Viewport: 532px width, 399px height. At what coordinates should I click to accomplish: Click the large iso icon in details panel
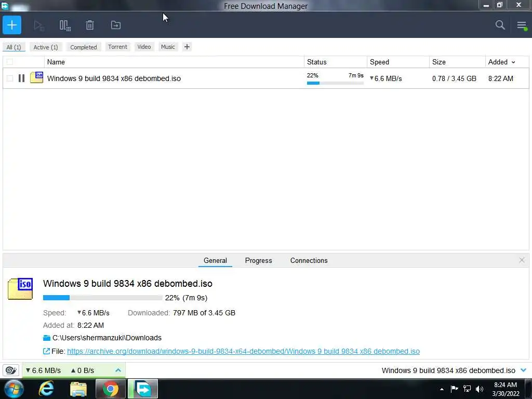(x=20, y=289)
